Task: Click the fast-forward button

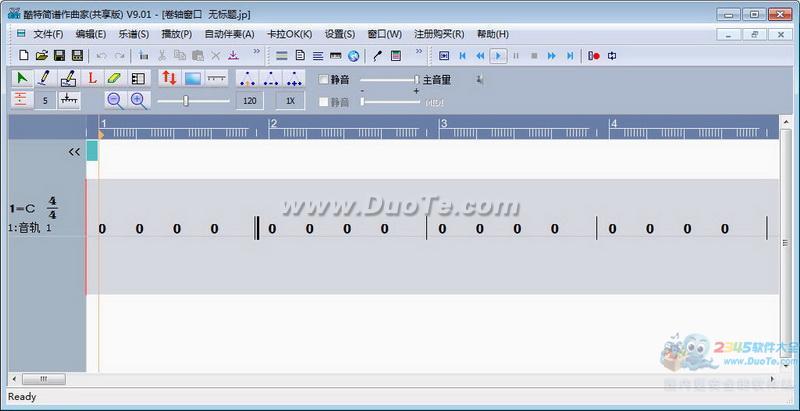Action: [552, 56]
